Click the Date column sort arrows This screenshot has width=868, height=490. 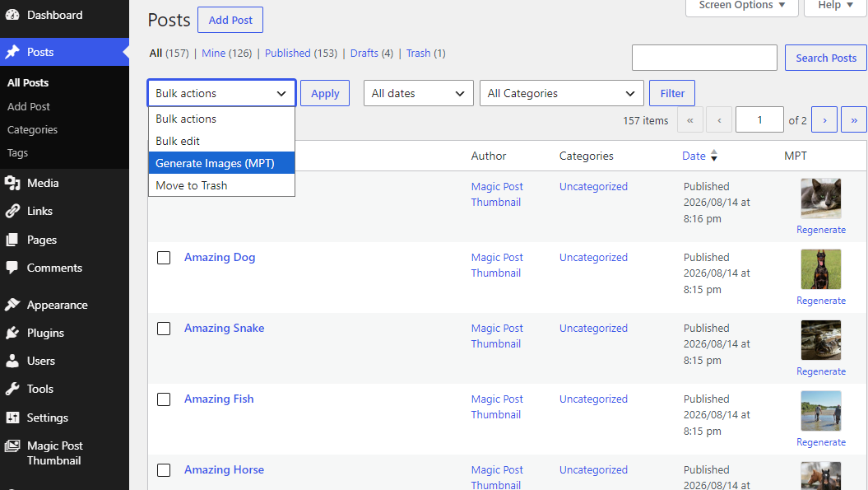[714, 156]
